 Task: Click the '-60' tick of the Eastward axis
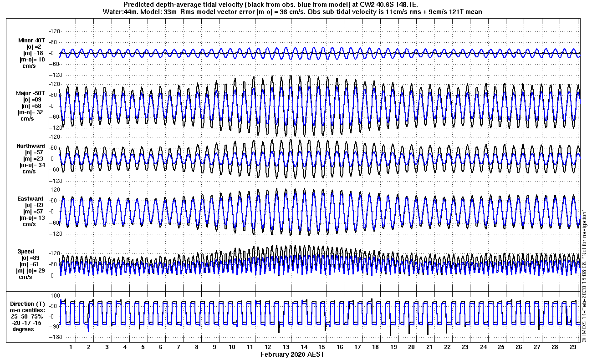pyautogui.click(x=56, y=222)
